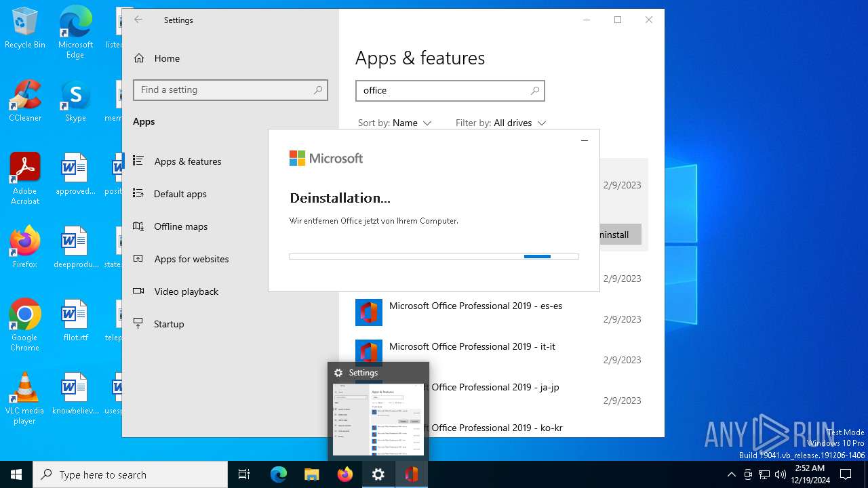Show hidden tray icons chevron

click(731, 474)
